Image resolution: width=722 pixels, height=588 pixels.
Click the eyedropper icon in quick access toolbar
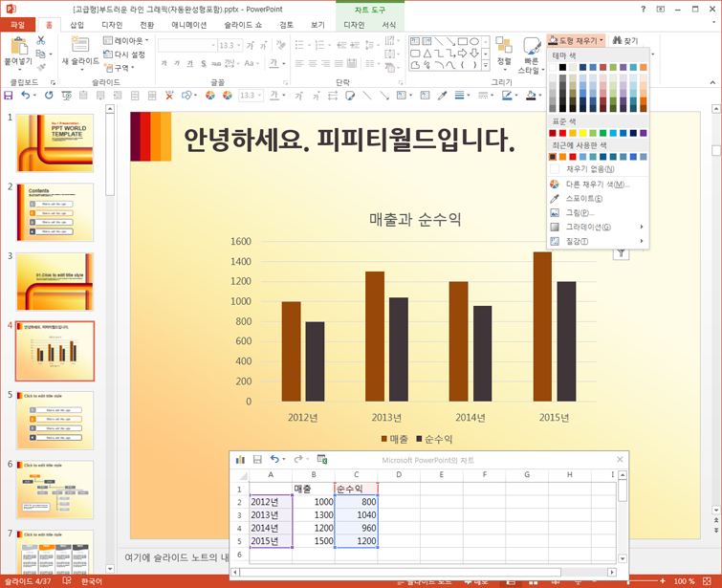pos(442,96)
